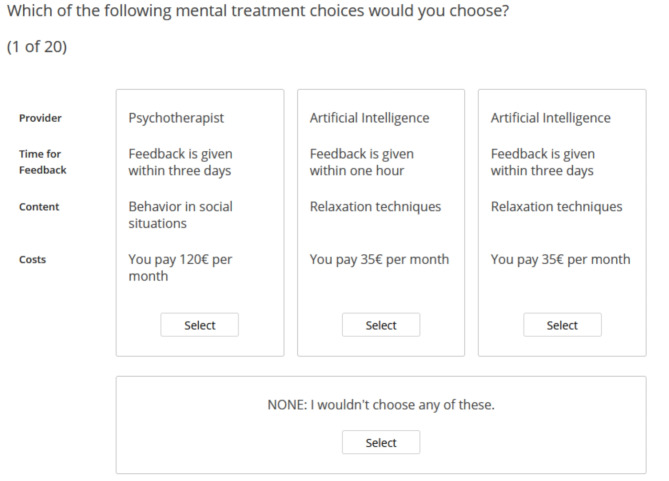
Task: Click the Psychotherapist provider text
Action: [176, 118]
